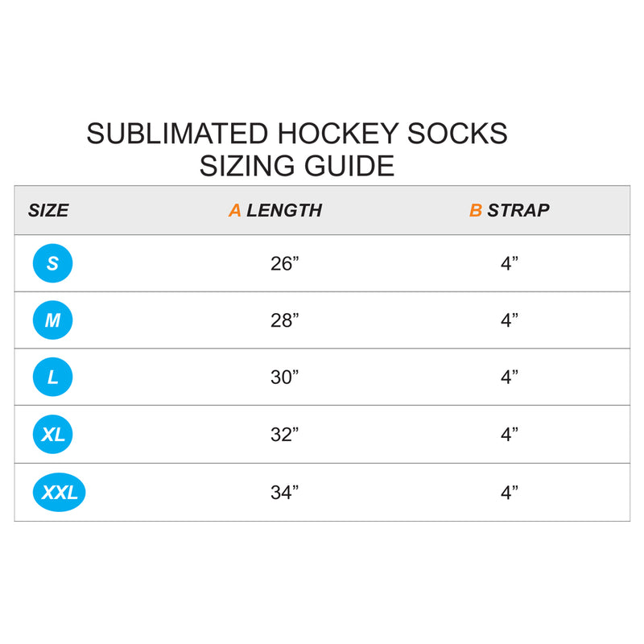Click the strap value in the XXL row
The image size is (644, 644).
pos(509,493)
